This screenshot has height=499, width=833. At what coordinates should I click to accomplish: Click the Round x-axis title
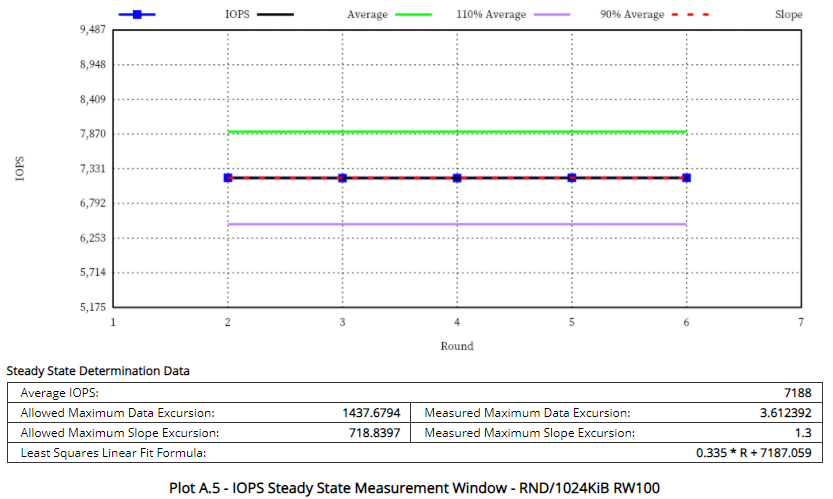tap(457, 346)
